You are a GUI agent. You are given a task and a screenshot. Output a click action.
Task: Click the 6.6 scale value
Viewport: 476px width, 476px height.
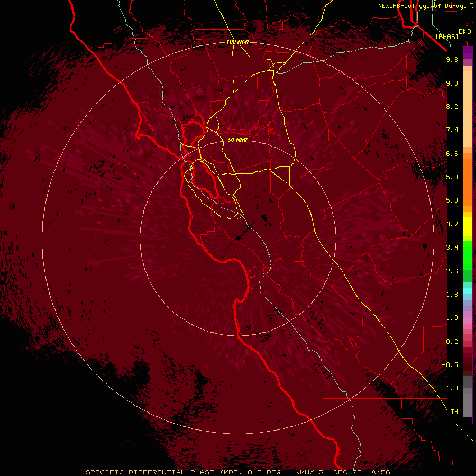point(452,153)
